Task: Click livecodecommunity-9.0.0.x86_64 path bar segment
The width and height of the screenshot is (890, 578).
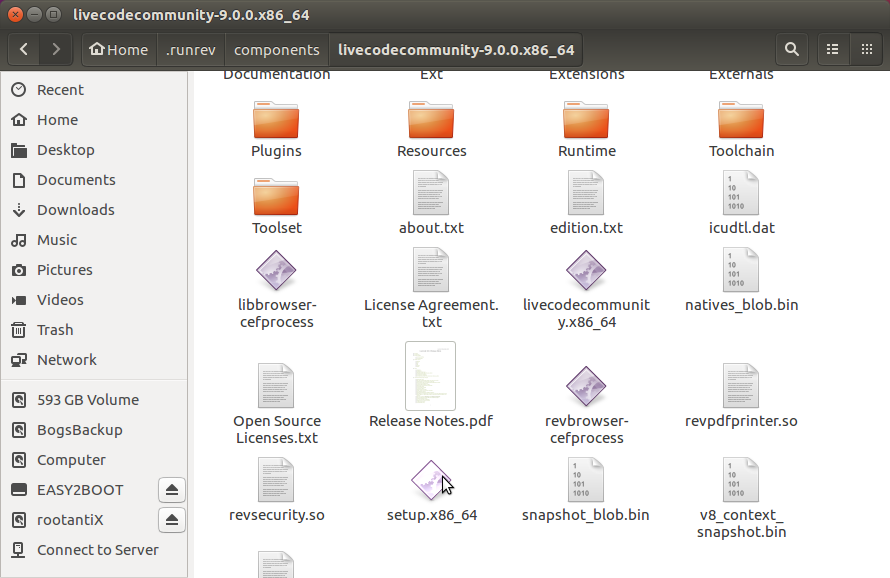Action: tap(456, 50)
